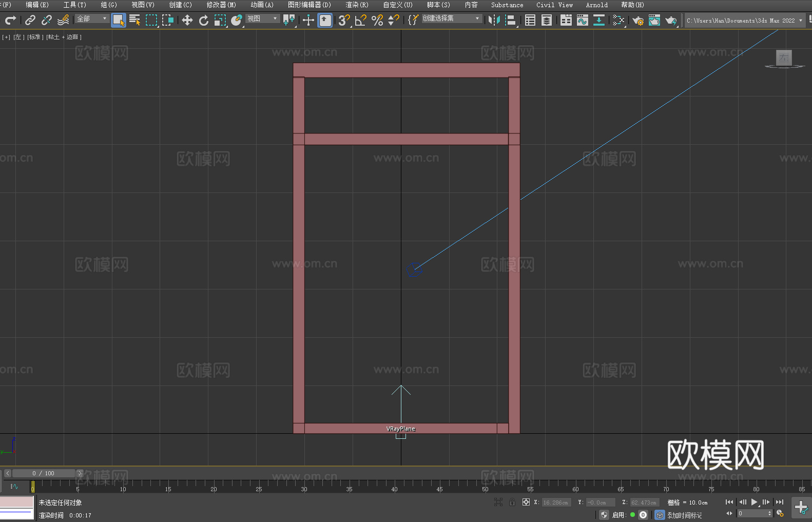Click the time slider right arrow
This screenshot has width=812, height=522.
point(80,473)
